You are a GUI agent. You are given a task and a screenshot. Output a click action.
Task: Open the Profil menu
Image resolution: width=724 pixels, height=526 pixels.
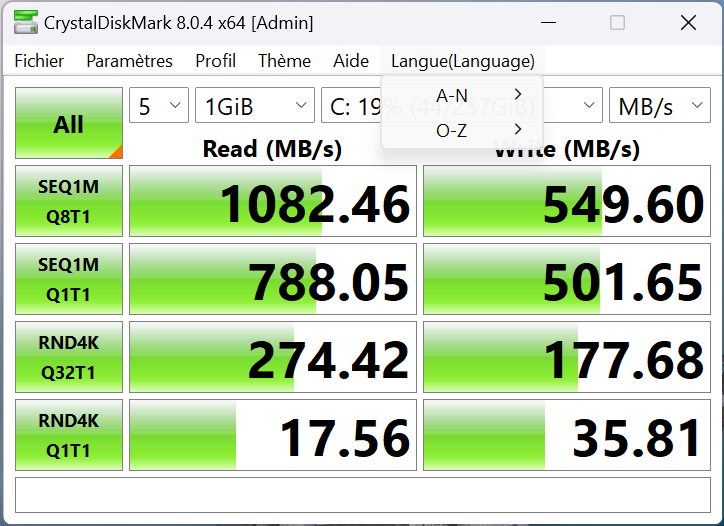(215, 61)
